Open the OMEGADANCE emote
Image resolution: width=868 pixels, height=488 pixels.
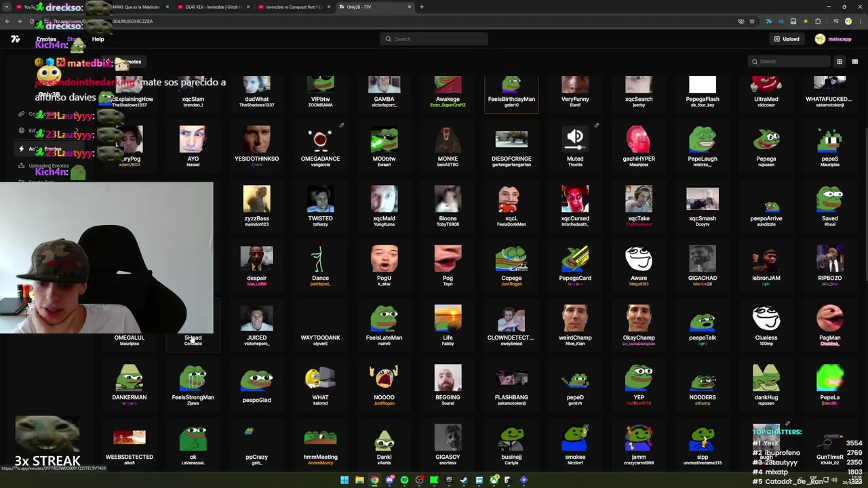(x=320, y=146)
